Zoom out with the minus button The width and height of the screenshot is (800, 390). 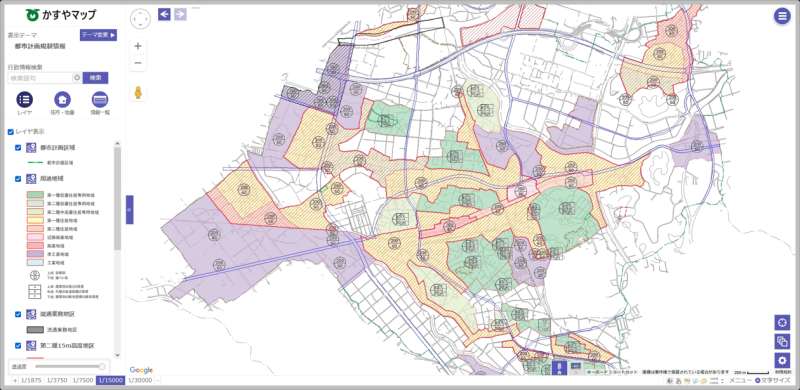tap(138, 63)
